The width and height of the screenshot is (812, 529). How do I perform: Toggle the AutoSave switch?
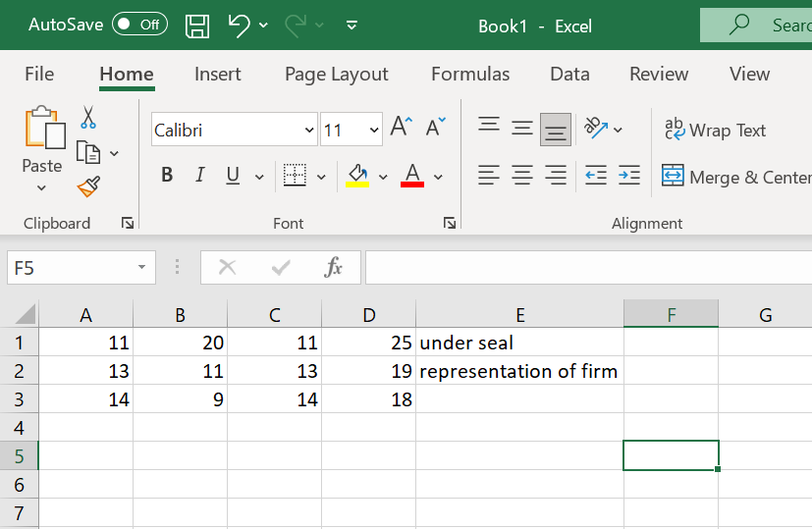click(x=139, y=25)
